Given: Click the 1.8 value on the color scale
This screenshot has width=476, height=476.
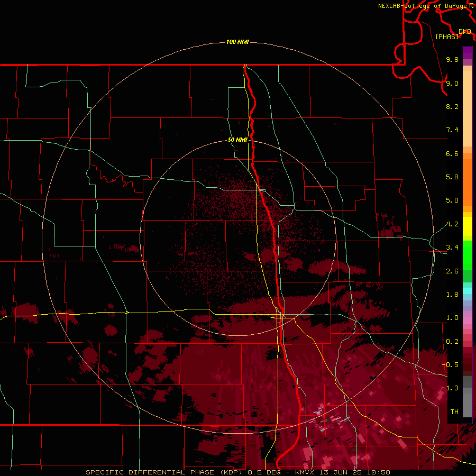Looking at the screenshot, I should (x=452, y=295).
